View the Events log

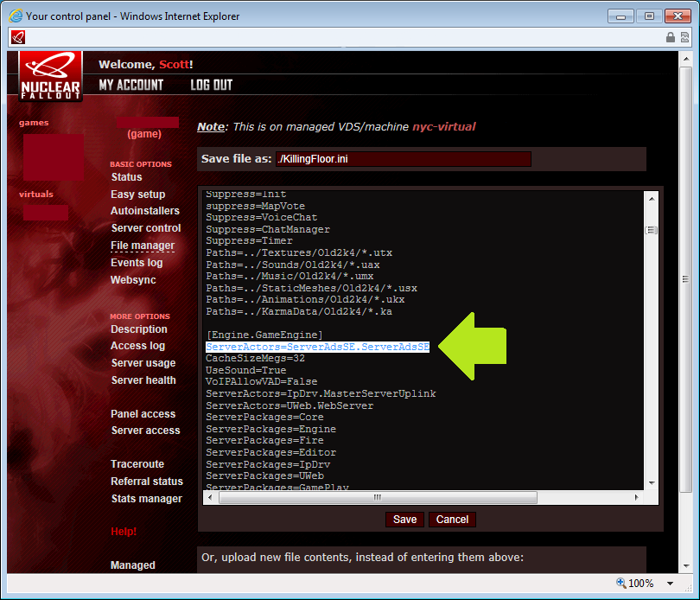tap(137, 263)
